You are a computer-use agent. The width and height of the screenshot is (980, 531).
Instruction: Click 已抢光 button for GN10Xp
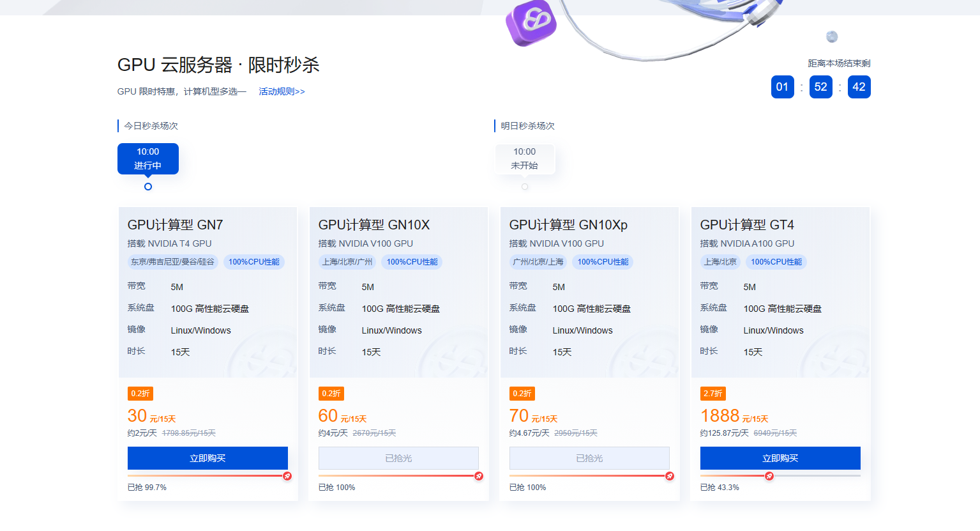pyautogui.click(x=589, y=458)
